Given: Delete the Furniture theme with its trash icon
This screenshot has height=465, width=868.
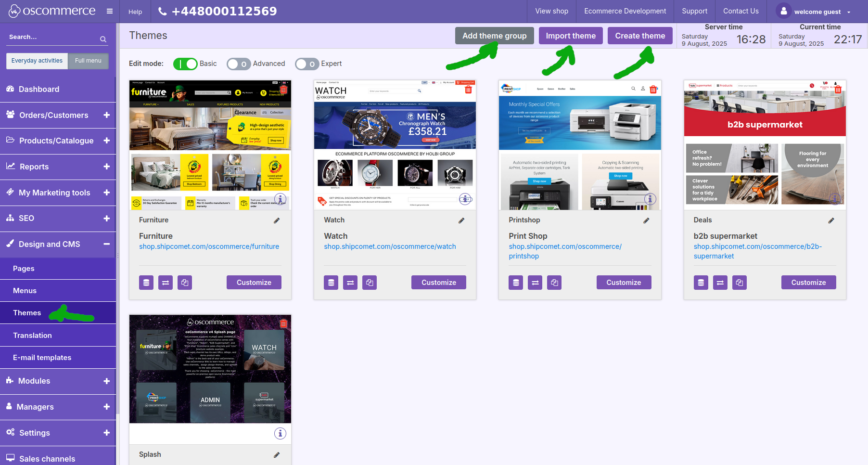Looking at the screenshot, I should click(284, 90).
